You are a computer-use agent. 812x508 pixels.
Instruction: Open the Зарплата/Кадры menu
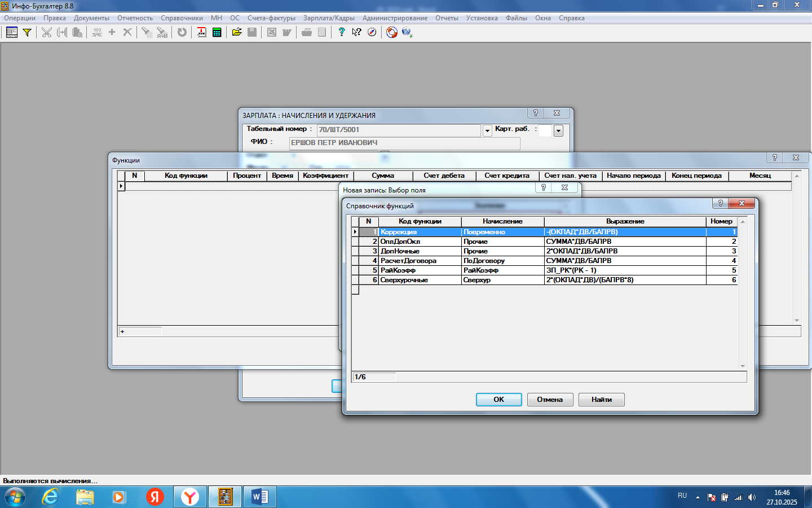pyautogui.click(x=329, y=18)
